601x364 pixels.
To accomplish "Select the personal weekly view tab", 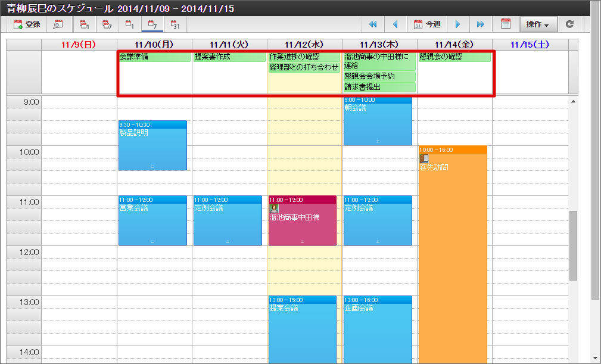I will [152, 24].
